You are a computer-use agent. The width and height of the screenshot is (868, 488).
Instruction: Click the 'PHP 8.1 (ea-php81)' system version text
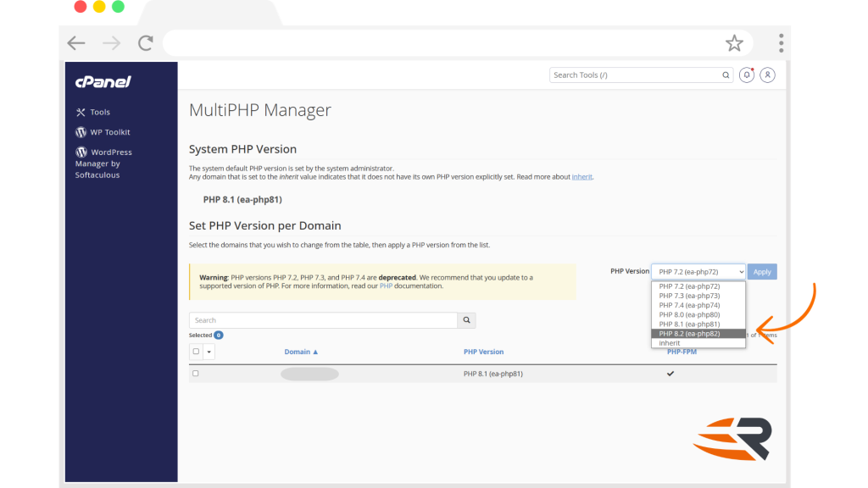point(242,200)
